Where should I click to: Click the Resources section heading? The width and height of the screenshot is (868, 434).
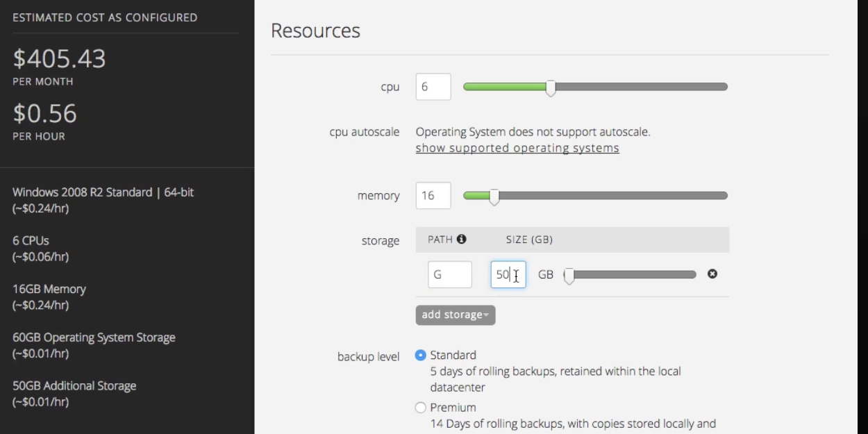315,31
